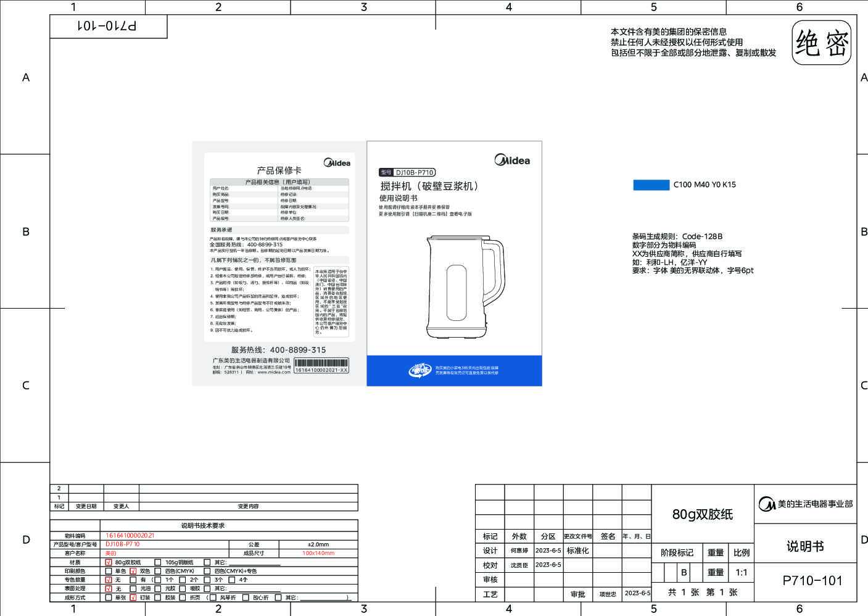Click the 凡属下列情况之一的 exclusions heading

[x=254, y=260]
